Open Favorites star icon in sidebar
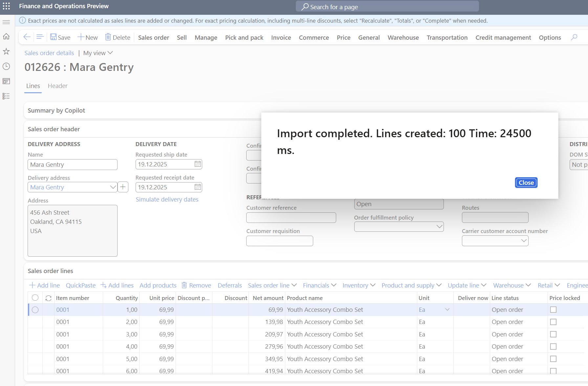Screen dimensions: 588x386 pos(6,52)
